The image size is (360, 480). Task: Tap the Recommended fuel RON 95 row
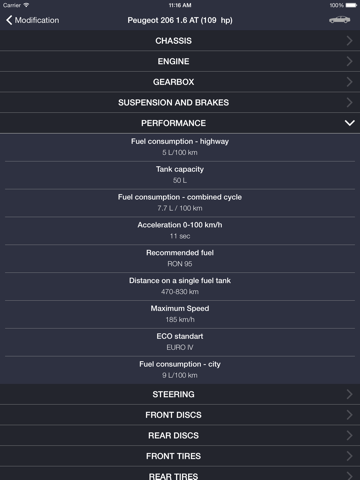180,259
